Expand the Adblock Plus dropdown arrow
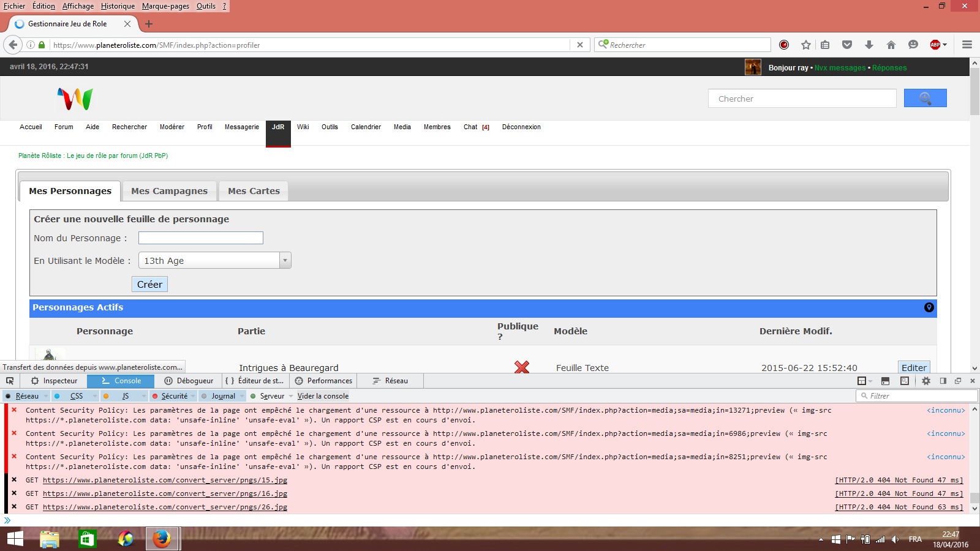The width and height of the screenshot is (980, 551). click(945, 45)
